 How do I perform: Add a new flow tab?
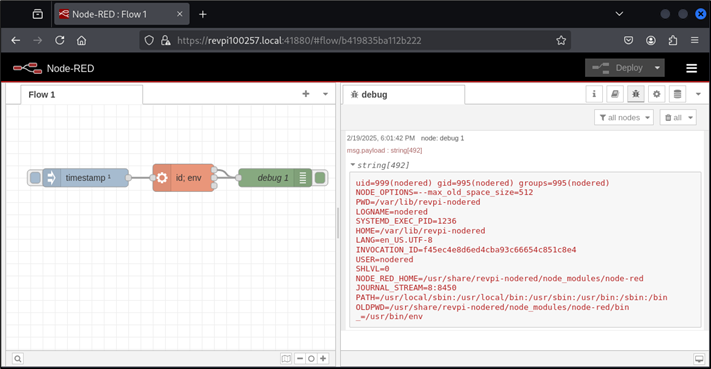(306, 94)
